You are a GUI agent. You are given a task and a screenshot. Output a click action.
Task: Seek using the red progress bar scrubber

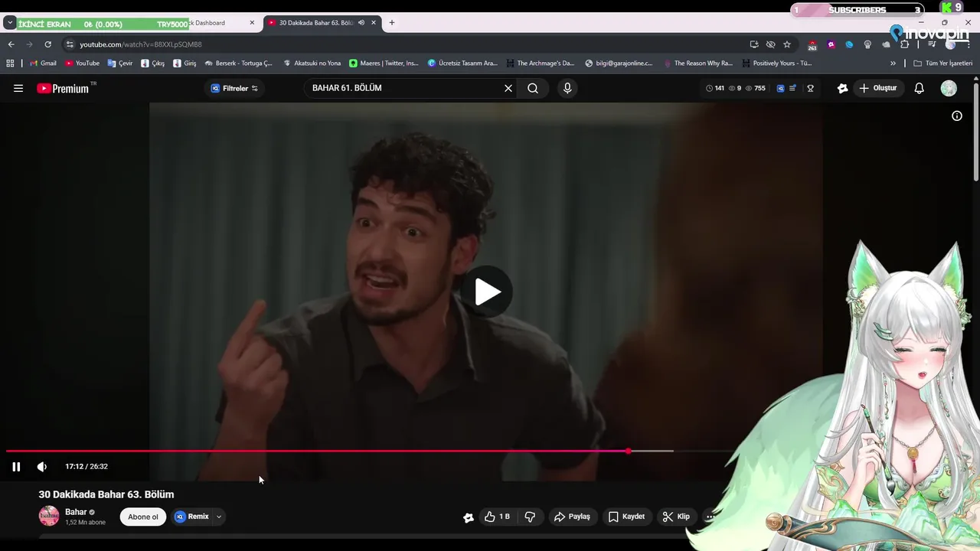tap(628, 451)
